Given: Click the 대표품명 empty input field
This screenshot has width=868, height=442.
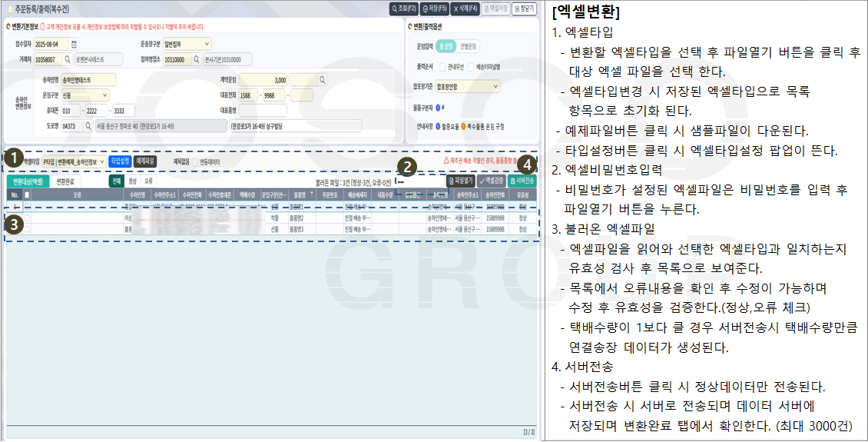Looking at the screenshot, I should coord(263,110).
